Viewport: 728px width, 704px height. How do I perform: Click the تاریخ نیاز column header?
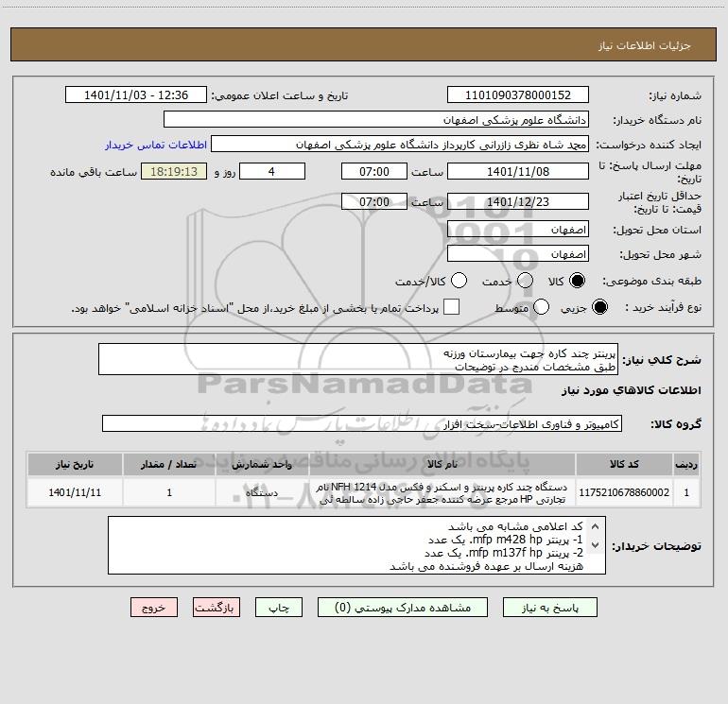(75, 464)
